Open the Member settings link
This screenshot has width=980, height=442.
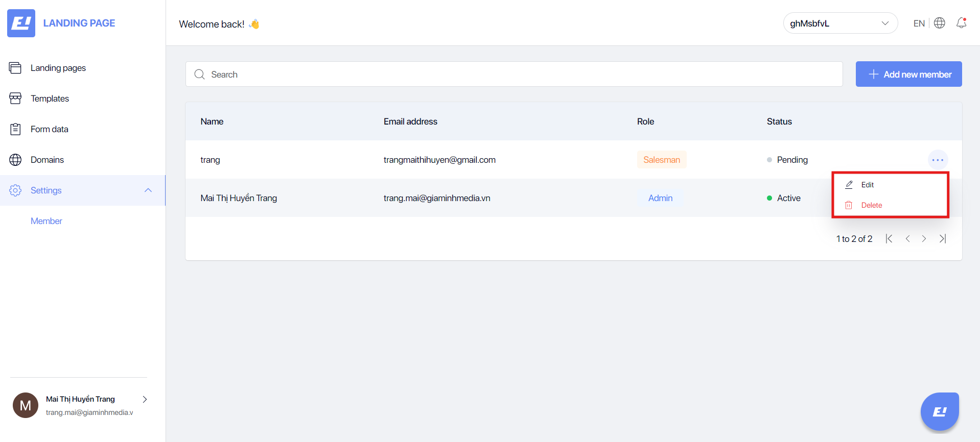click(46, 221)
